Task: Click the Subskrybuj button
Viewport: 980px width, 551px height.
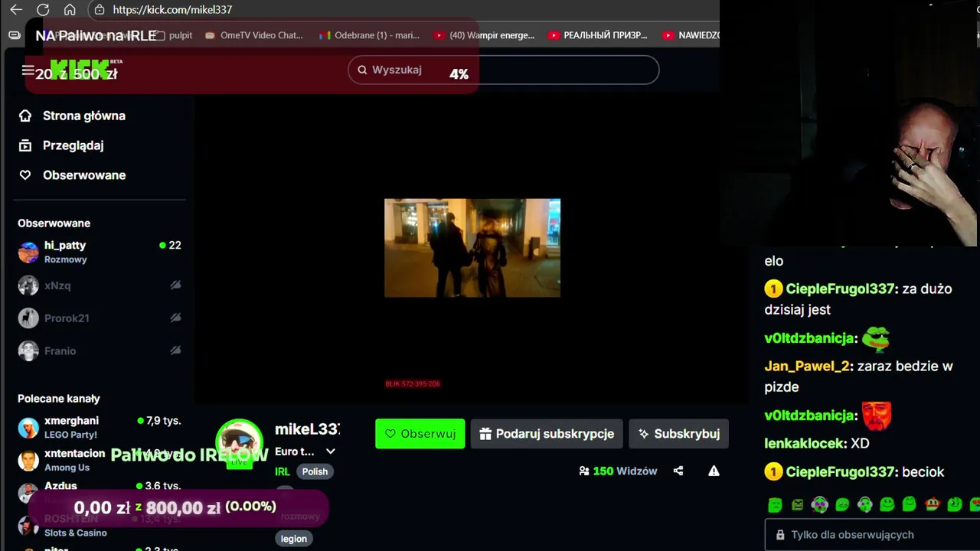Action: pyautogui.click(x=679, y=434)
